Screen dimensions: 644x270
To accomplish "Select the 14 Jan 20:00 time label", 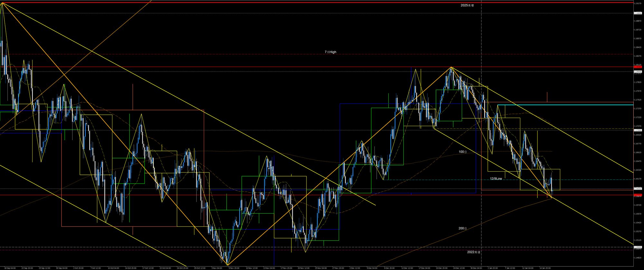I will tap(545, 268).
